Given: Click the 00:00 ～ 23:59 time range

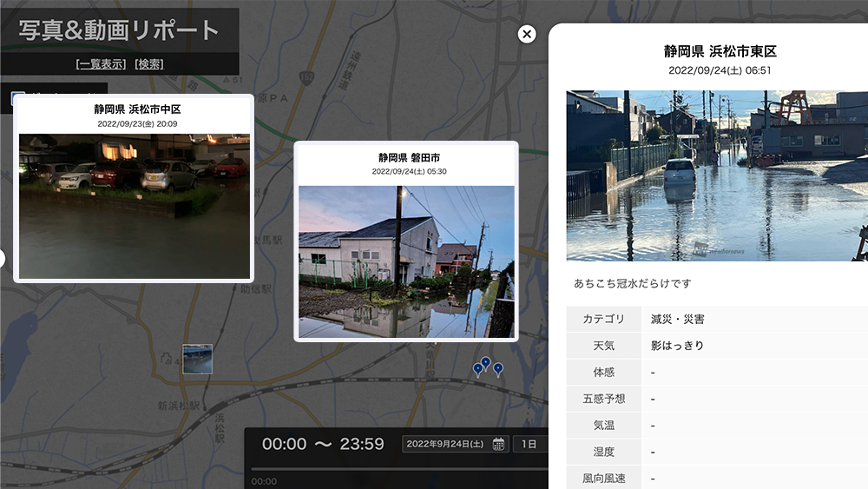Looking at the screenshot, I should click(323, 444).
